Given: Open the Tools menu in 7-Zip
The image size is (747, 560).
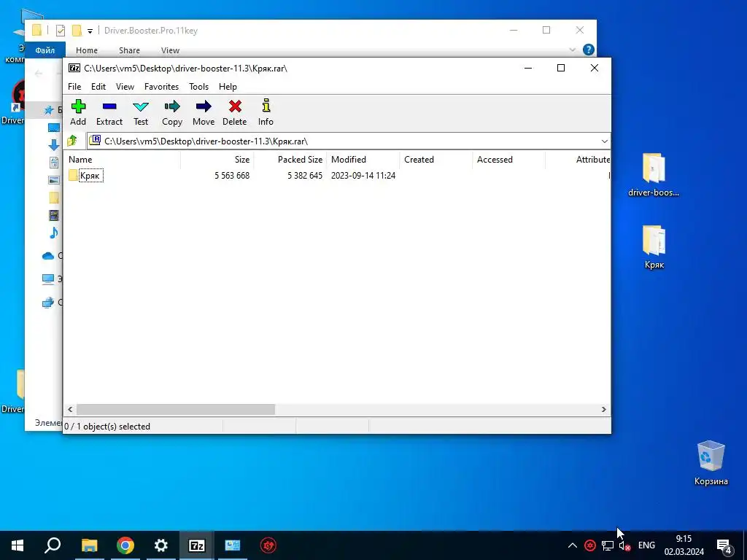Looking at the screenshot, I should tap(198, 87).
